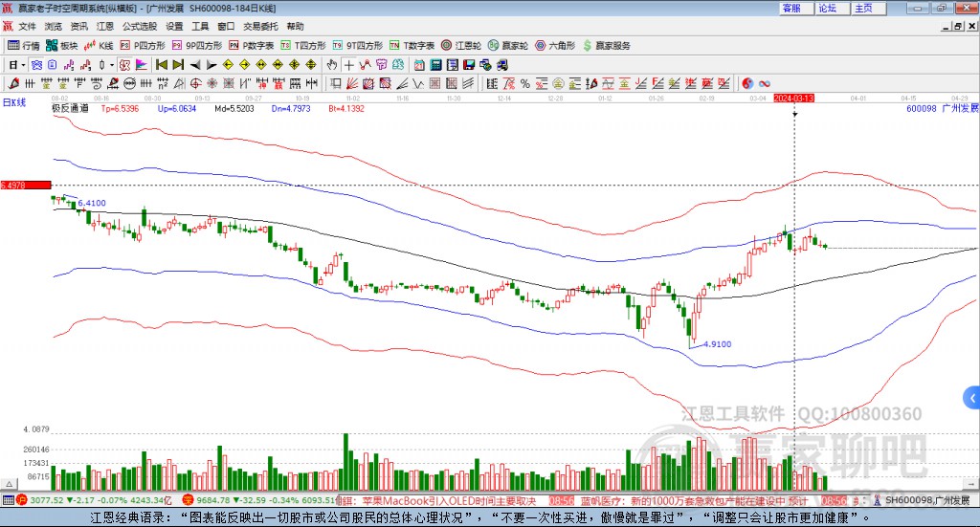980x527 pixels.
Task: Click the SH600098,广州发展 status bar entry
Action: 927,500
